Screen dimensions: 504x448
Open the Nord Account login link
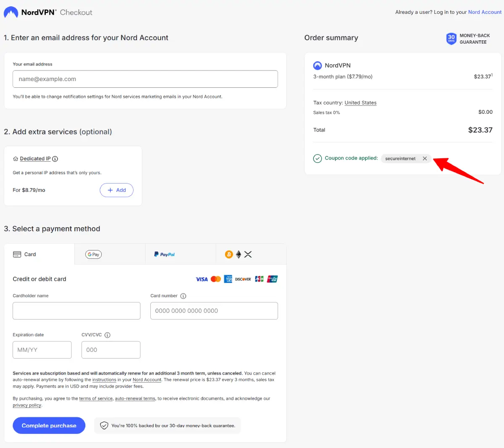click(x=485, y=12)
